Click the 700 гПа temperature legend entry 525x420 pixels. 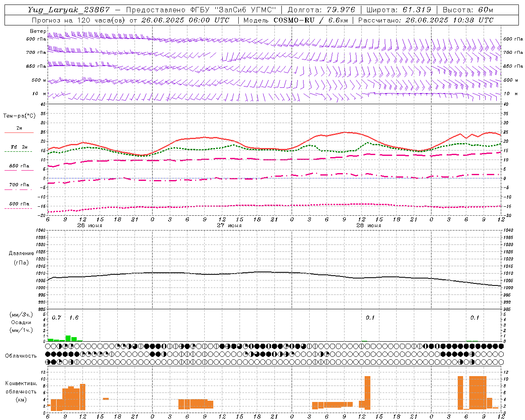pos(19,185)
